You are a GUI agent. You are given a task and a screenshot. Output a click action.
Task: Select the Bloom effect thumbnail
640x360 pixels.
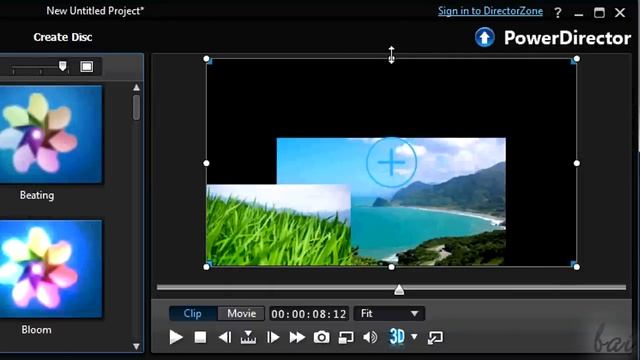pyautogui.click(x=51, y=269)
